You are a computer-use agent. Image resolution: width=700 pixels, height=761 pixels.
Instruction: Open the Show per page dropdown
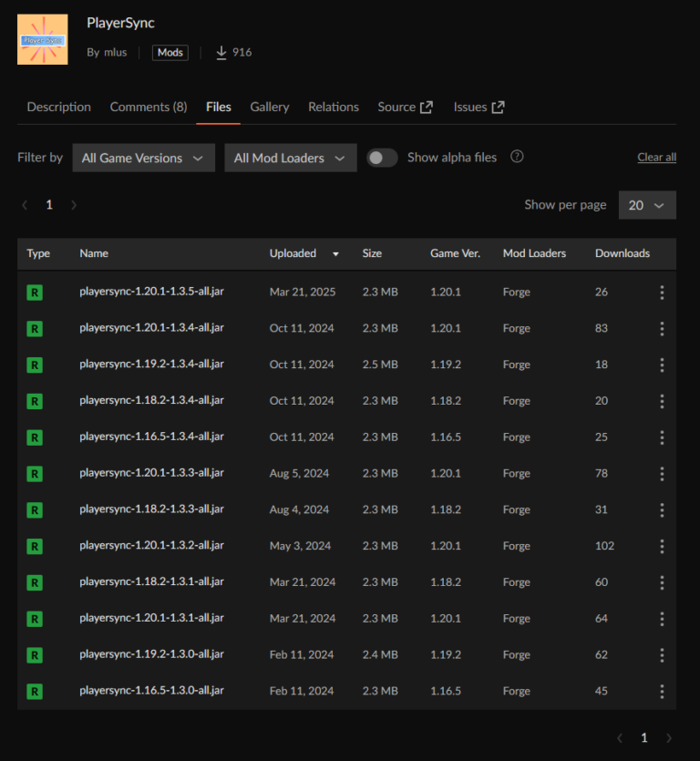tap(647, 204)
